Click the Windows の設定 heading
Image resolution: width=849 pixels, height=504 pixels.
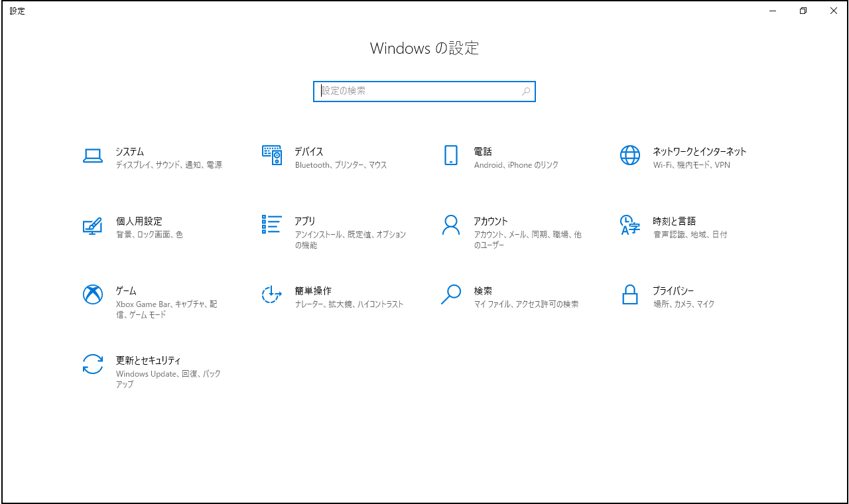coord(424,48)
